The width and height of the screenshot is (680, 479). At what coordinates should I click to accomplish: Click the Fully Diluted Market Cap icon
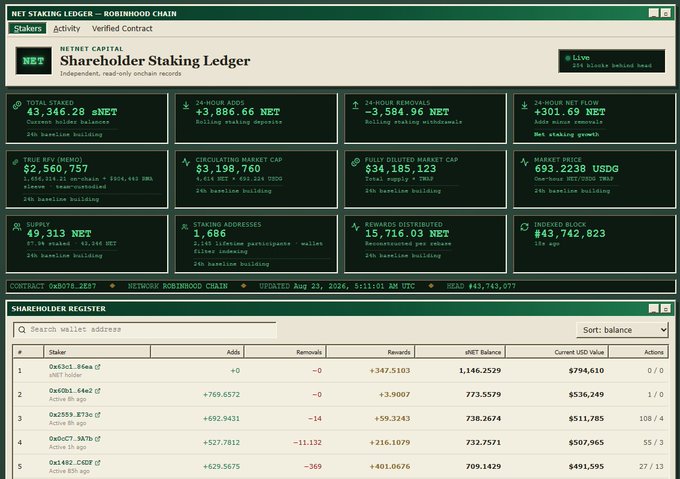coord(355,162)
